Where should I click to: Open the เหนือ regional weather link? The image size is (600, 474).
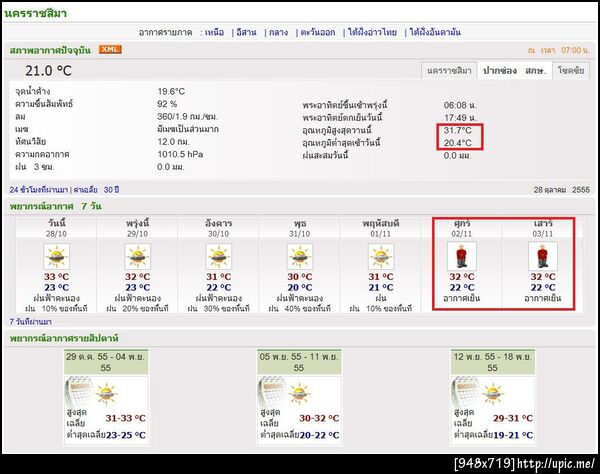click(214, 33)
